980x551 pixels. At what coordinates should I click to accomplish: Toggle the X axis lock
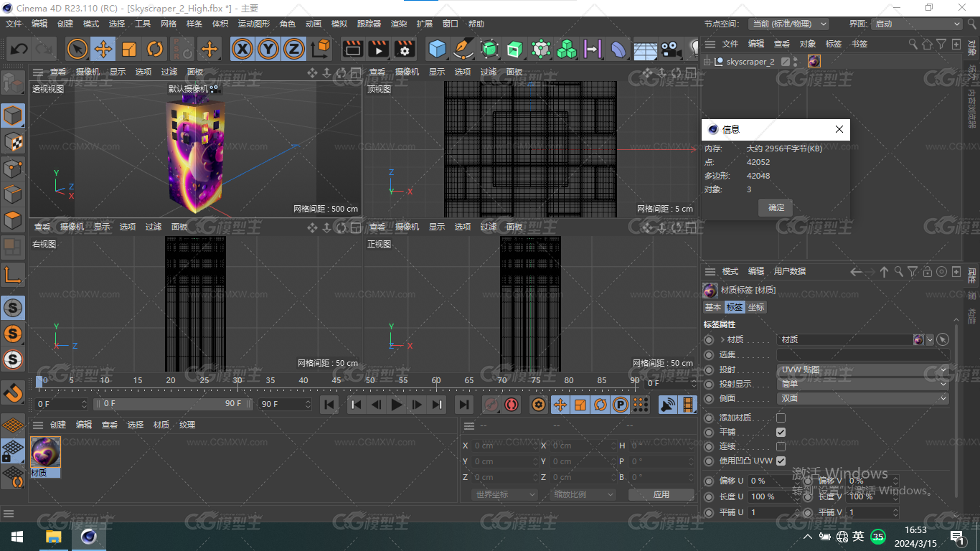243,49
